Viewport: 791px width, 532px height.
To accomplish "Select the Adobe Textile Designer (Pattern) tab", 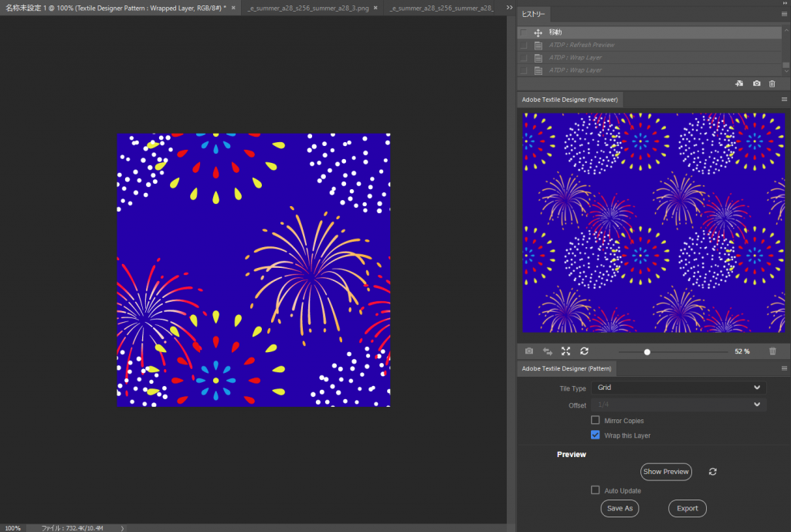I will tap(566, 368).
